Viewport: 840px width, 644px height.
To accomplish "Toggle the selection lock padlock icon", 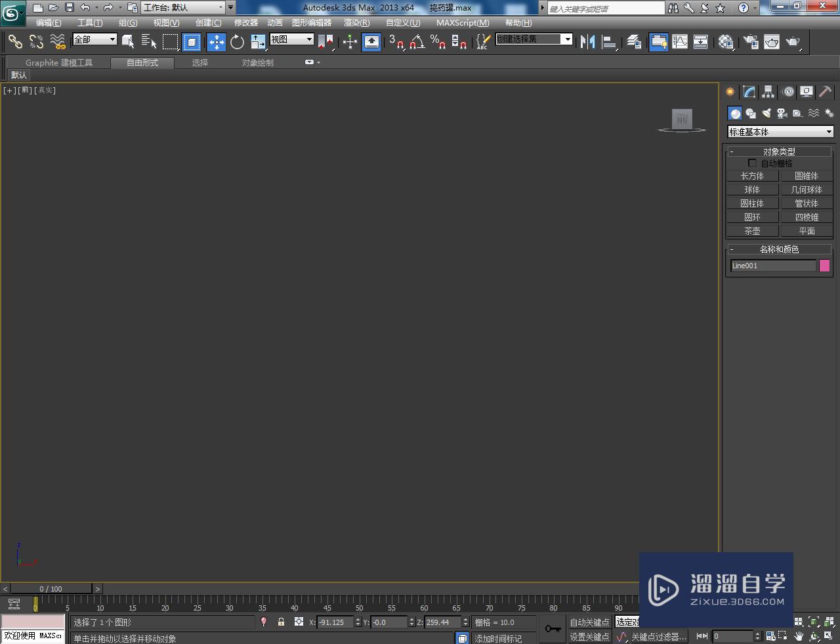I will pyautogui.click(x=281, y=622).
